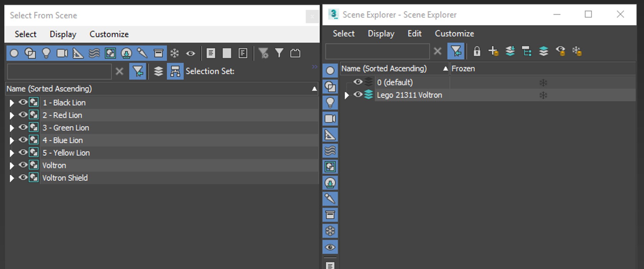Screen dimensions: 644x269
Task: Toggle XRefs filter in Select From Scene toolbar
Action: (x=126, y=53)
